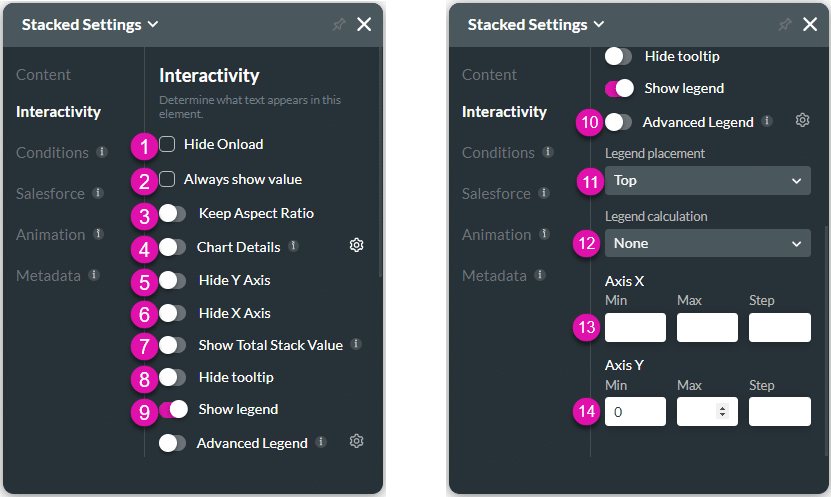This screenshot has width=831, height=497.
Task: Click info icon next to Show Total Stack Value
Action: pyautogui.click(x=355, y=344)
